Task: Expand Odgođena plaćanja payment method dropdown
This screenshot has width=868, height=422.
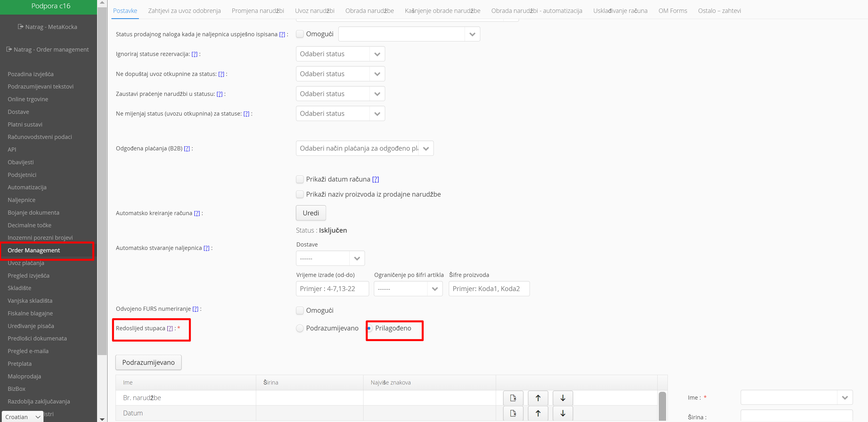Action: (364, 148)
